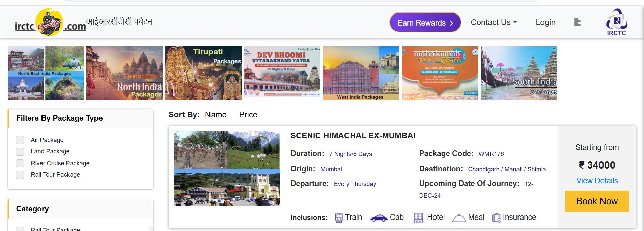Open the Login link

click(545, 22)
